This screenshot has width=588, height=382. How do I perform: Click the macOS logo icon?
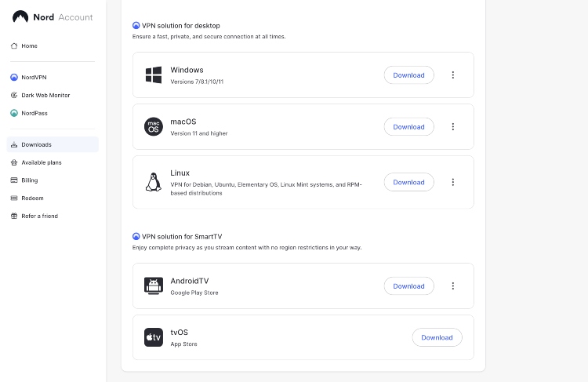pos(154,127)
